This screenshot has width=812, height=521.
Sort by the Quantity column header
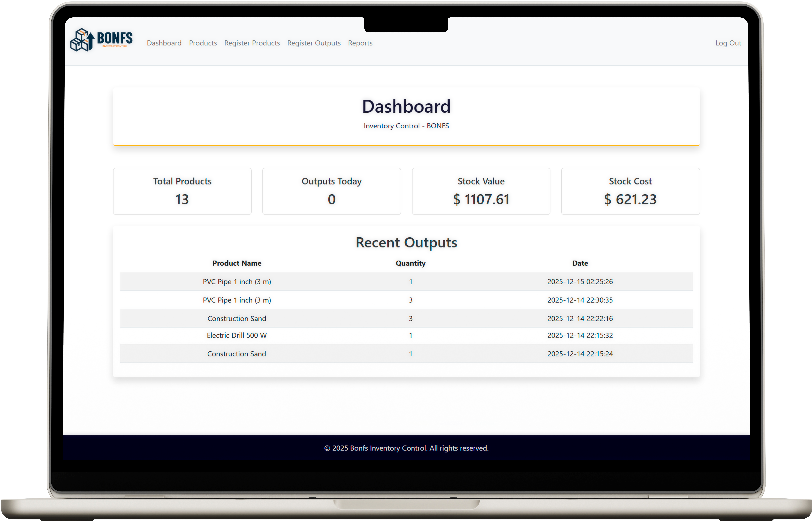(x=410, y=263)
